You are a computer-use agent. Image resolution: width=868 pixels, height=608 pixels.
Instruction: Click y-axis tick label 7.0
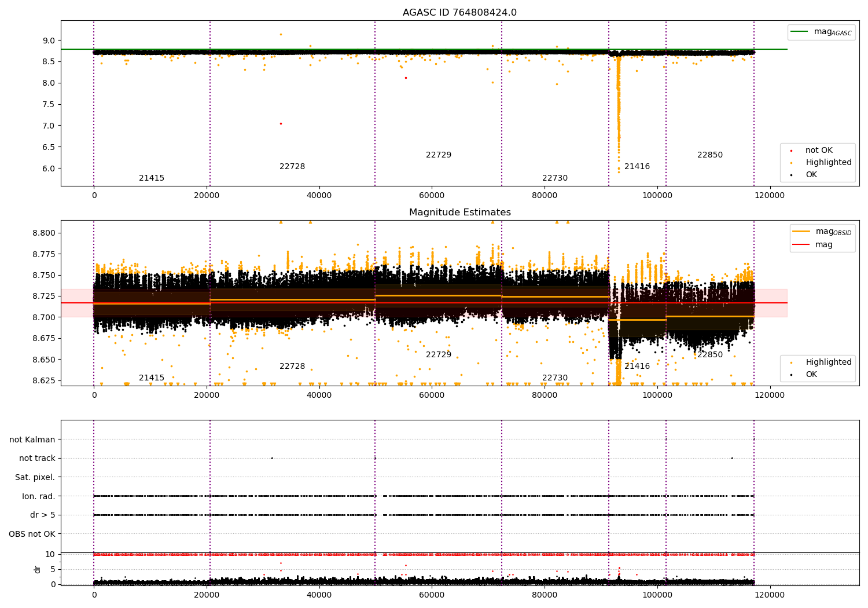click(x=49, y=126)
